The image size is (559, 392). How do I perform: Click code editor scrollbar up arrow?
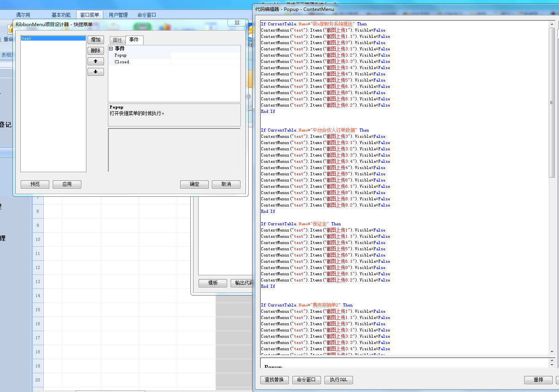552,24
